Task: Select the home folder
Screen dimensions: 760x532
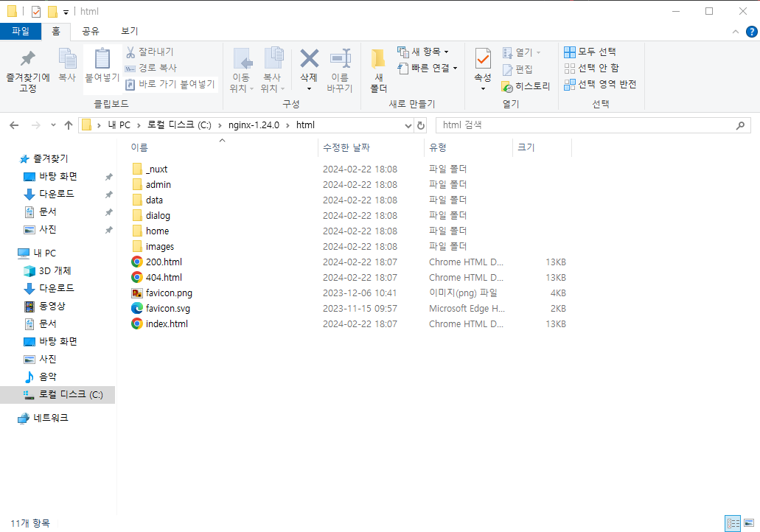Action: (157, 231)
